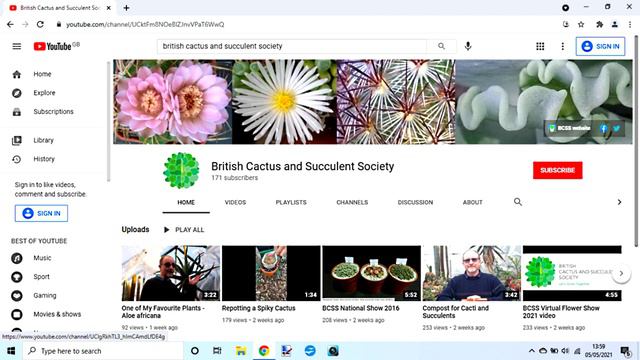
Task: Open Repotting a Spiky Cactus thumbnail
Action: 271,273
